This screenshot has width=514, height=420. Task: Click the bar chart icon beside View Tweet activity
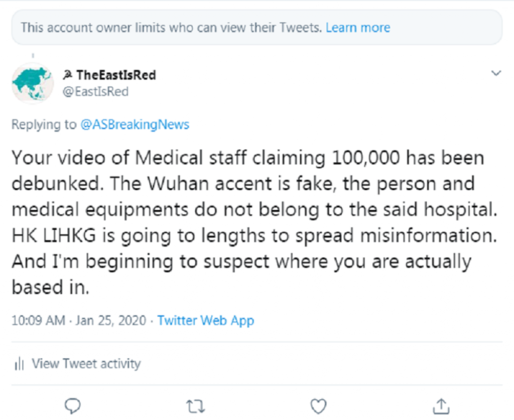pyautogui.click(x=20, y=364)
